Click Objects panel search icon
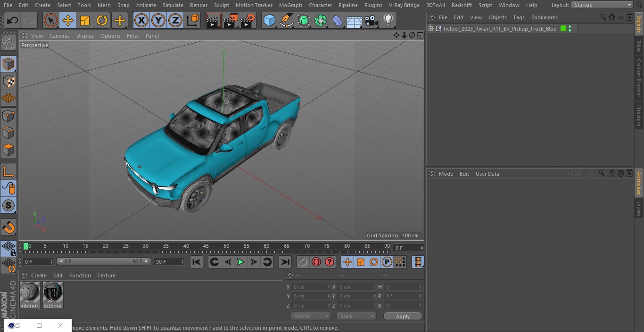Viewport: 644px width, 332px height. pos(603,17)
